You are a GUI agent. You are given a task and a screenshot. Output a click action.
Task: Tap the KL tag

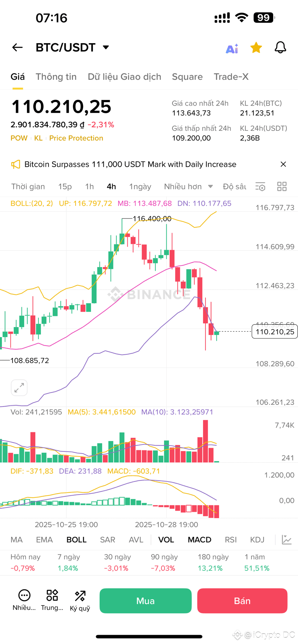pyautogui.click(x=38, y=138)
